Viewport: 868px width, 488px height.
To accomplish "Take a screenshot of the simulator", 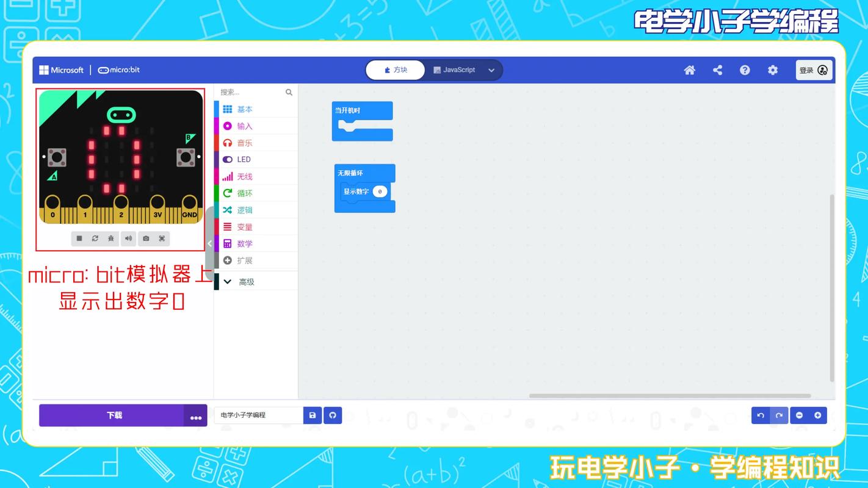I will (144, 238).
